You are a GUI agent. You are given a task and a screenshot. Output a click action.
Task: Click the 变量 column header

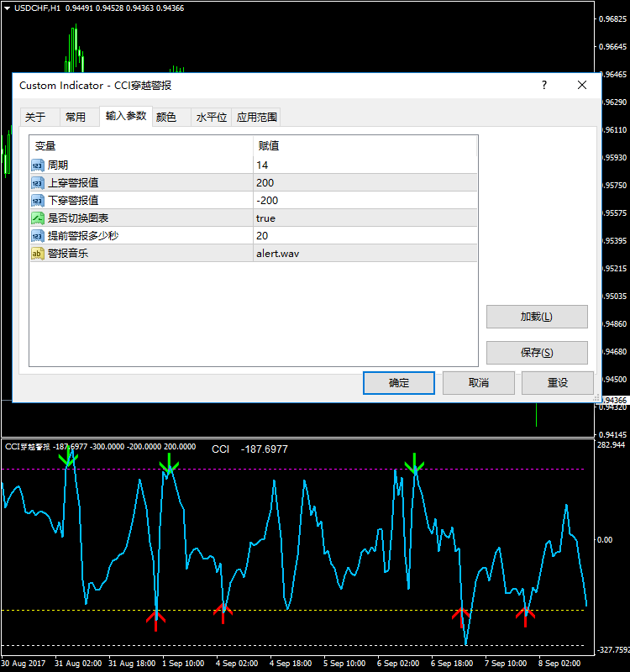tap(141, 146)
